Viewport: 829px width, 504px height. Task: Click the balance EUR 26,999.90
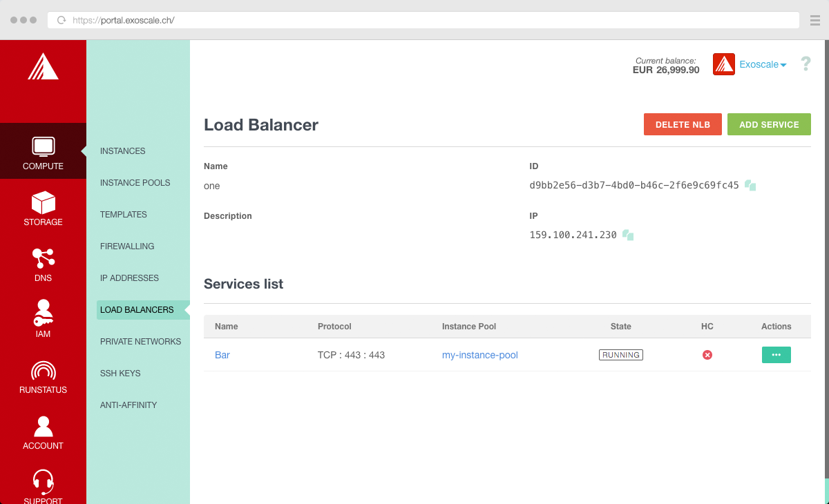click(x=666, y=70)
